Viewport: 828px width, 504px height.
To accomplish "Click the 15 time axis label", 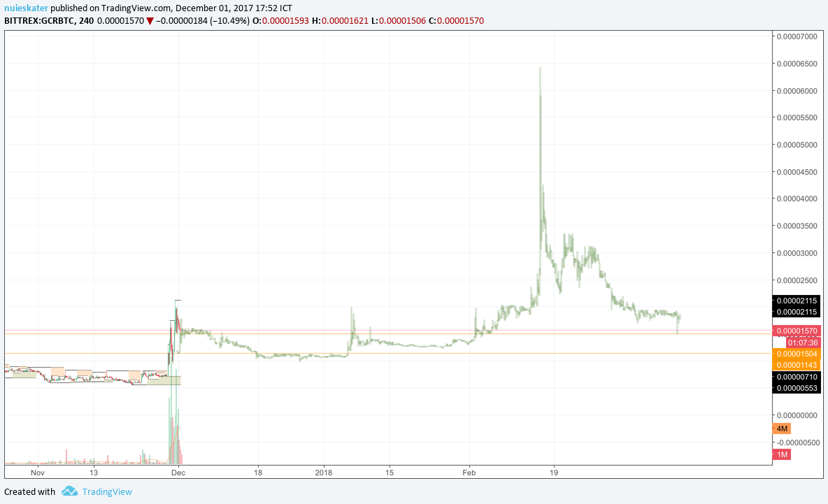I will [x=390, y=473].
